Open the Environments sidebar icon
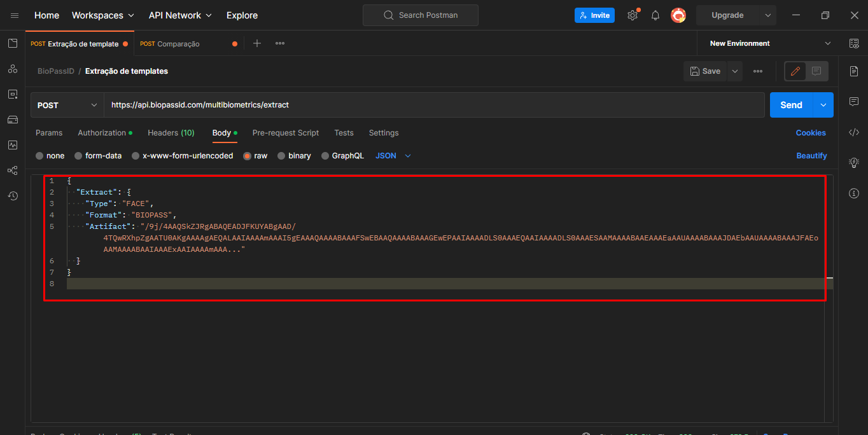Viewport: 868px width, 435px height. coord(13,94)
